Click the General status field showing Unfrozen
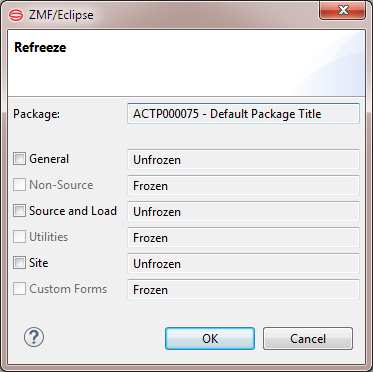Screen dimensions: 373x372 (243, 159)
